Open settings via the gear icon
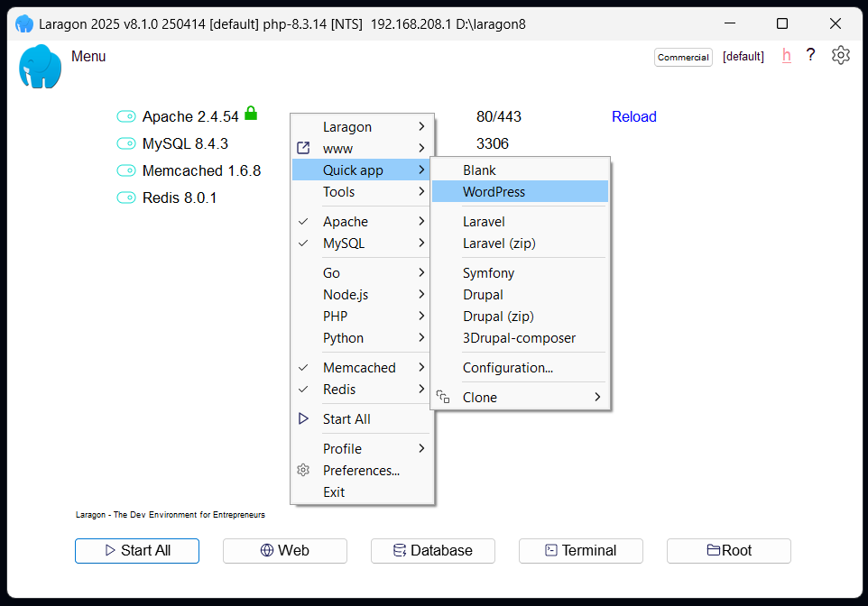This screenshot has height=606, width=868. pyautogui.click(x=841, y=55)
